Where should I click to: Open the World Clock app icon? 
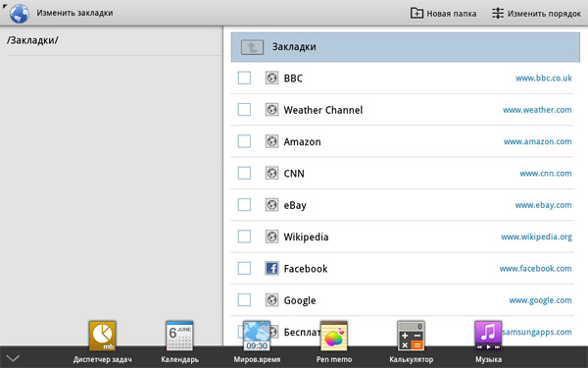pos(257,336)
